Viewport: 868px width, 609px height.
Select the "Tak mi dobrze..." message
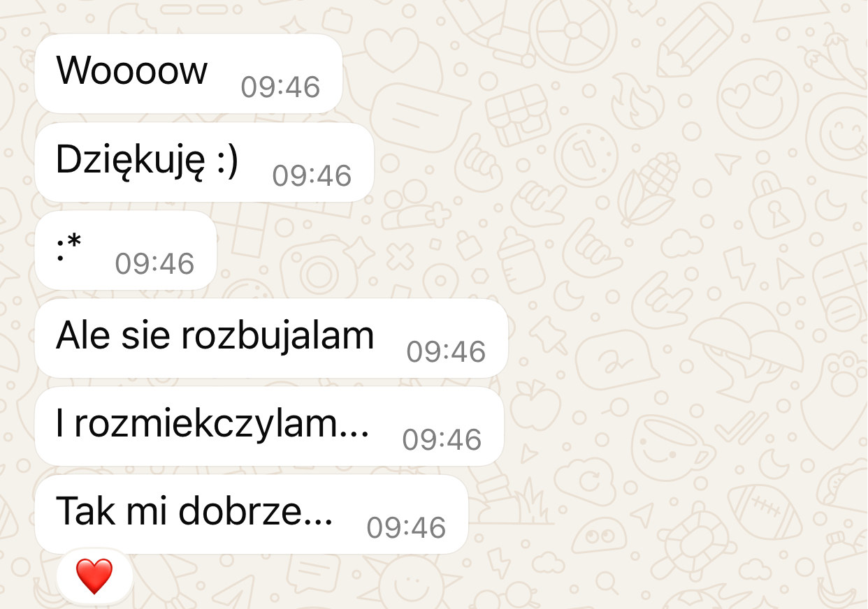[x=251, y=514]
